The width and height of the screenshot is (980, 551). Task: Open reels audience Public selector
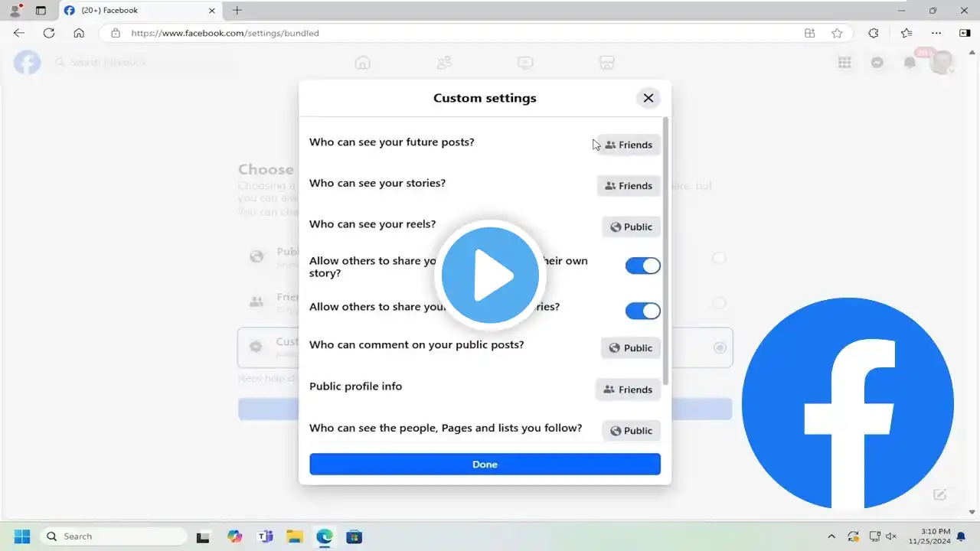coord(631,227)
